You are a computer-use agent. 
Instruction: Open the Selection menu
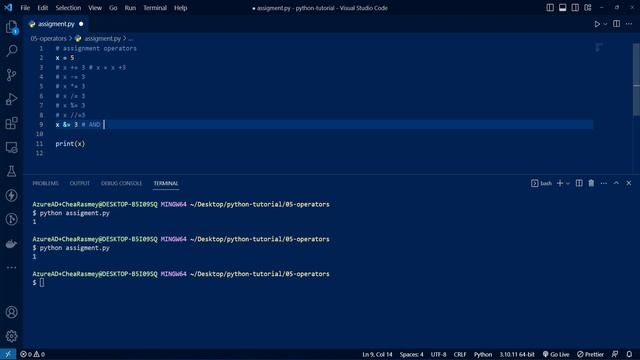click(x=68, y=8)
